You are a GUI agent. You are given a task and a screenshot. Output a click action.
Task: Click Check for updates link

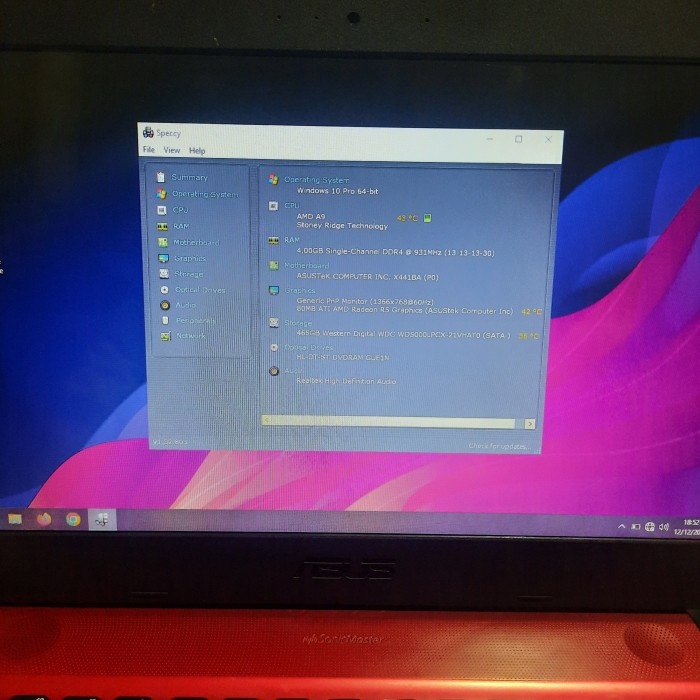[x=500, y=446]
